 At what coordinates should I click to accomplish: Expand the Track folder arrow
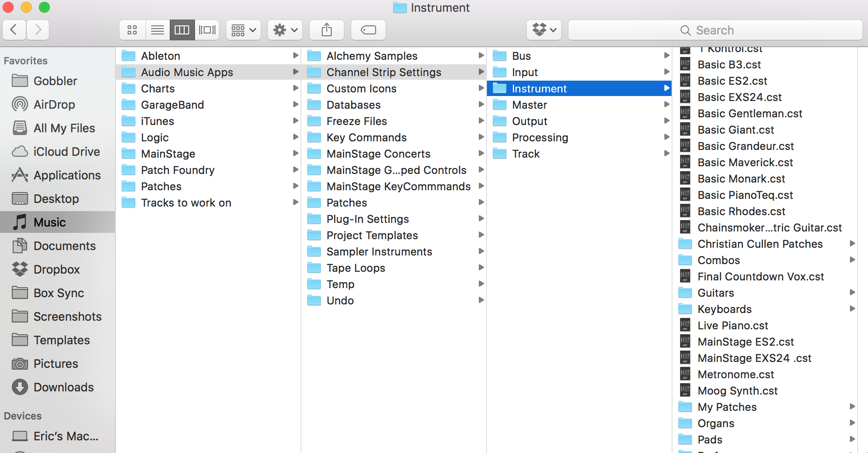[667, 153]
